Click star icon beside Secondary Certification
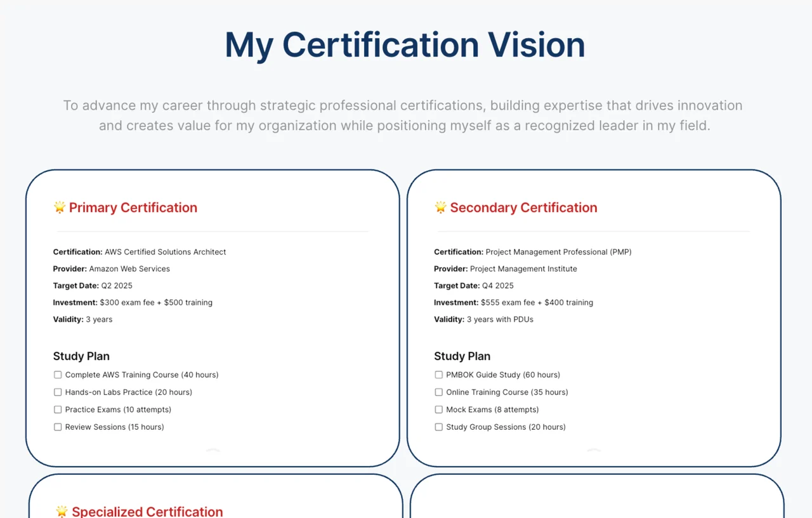The image size is (812, 518). [440, 207]
